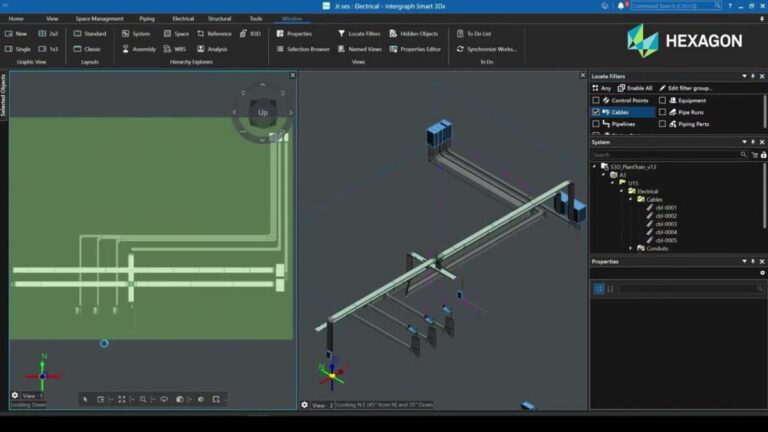Screen dimensions: 768x432
Task: Enable the Equipment locate filter
Action: pyautogui.click(x=662, y=100)
